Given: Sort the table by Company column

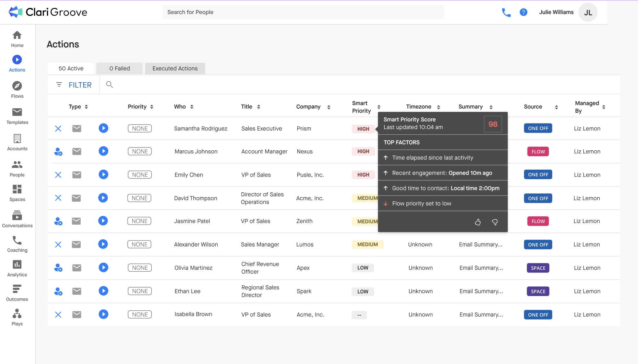Looking at the screenshot, I should 329,107.
